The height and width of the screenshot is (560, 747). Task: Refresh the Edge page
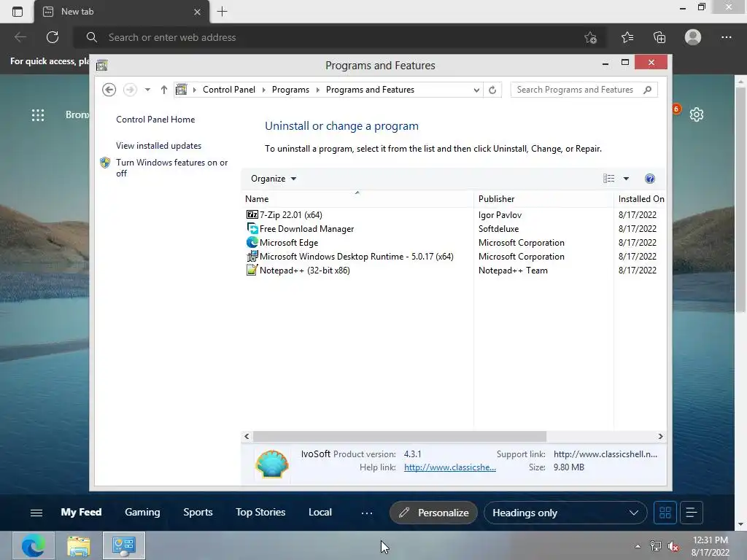[x=53, y=37]
